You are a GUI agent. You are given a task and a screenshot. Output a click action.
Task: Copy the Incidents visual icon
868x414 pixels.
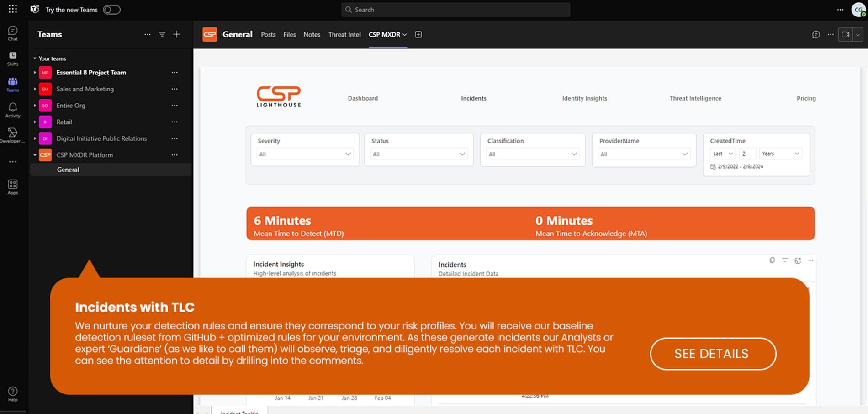click(772, 260)
